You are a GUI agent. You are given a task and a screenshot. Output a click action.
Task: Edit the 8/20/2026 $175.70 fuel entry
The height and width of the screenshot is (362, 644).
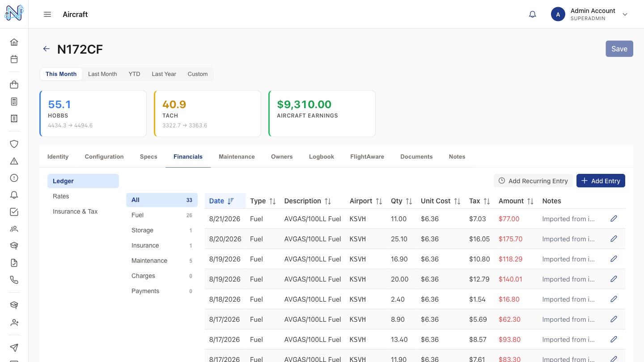tap(614, 239)
